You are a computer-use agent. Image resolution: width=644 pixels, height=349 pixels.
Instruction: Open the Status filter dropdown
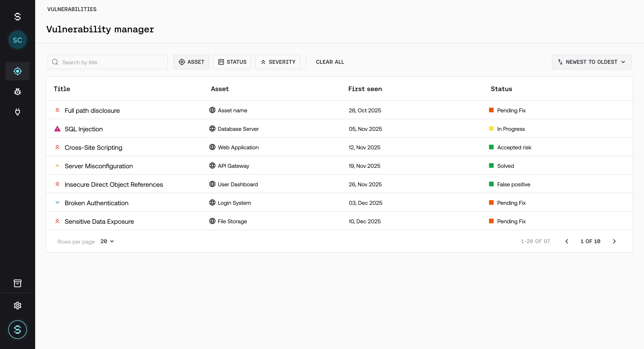(x=232, y=62)
